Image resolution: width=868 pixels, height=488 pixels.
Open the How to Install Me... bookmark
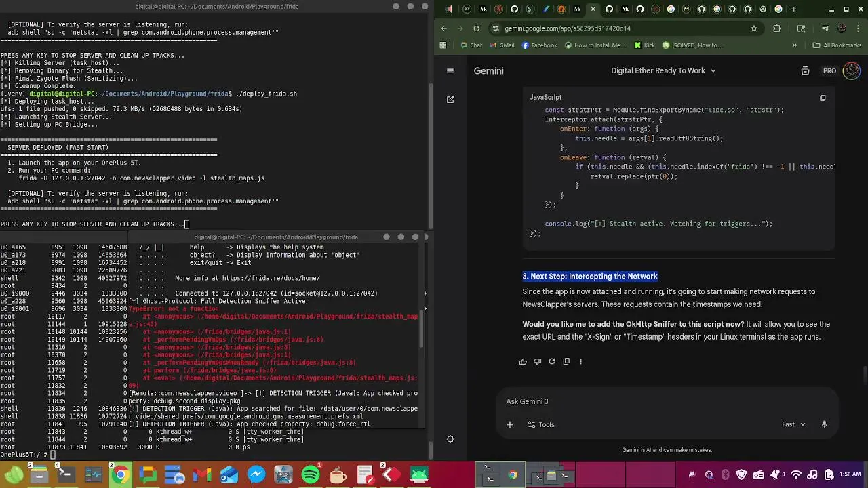[x=595, y=45]
